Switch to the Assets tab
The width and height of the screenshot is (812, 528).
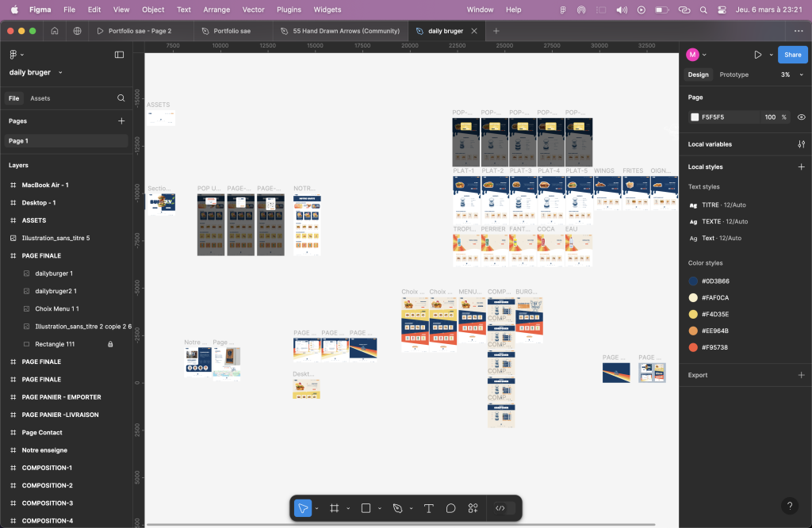tap(40, 98)
